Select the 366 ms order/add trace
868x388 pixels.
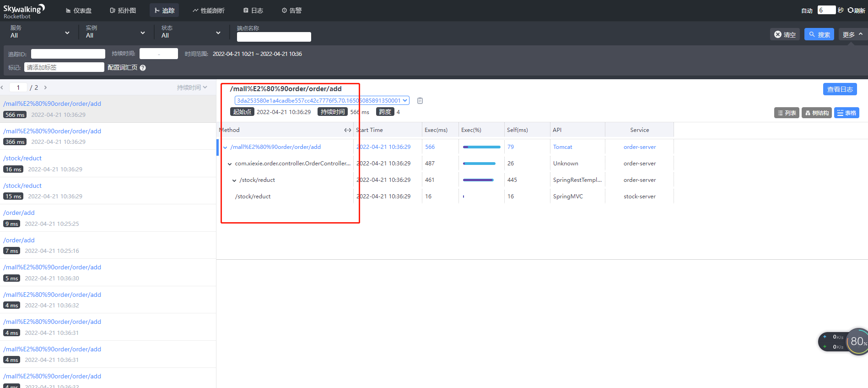tap(108, 136)
